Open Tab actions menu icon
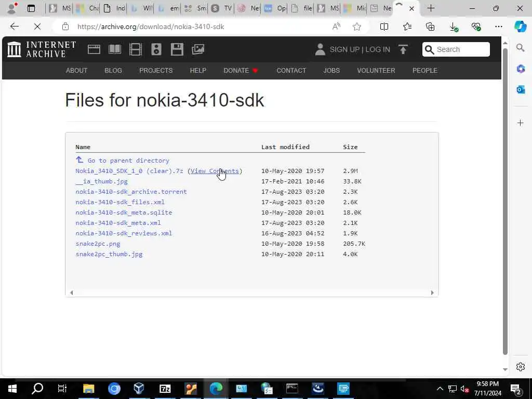532x399 pixels. [x=31, y=8]
